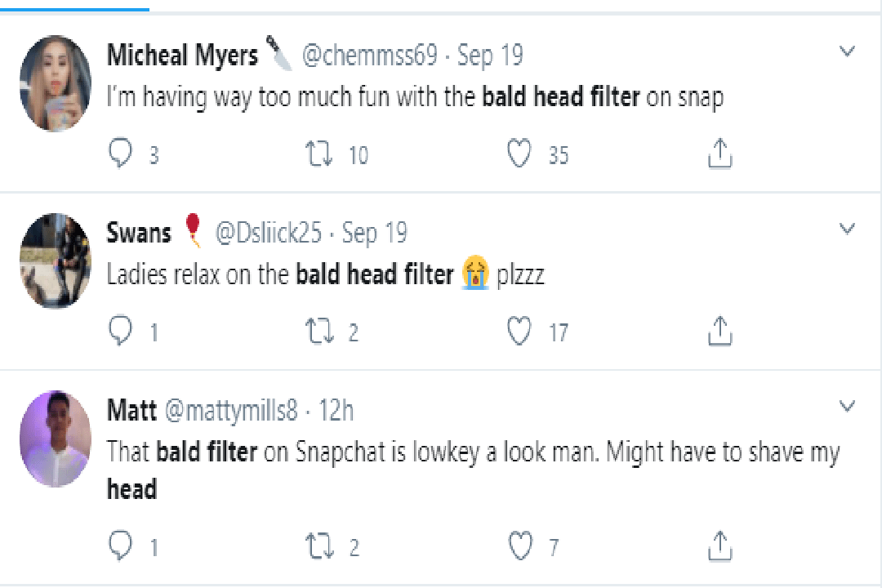Reply to Micheal Myers' tweet
Viewport: 882px width, 588px height.
click(121, 154)
